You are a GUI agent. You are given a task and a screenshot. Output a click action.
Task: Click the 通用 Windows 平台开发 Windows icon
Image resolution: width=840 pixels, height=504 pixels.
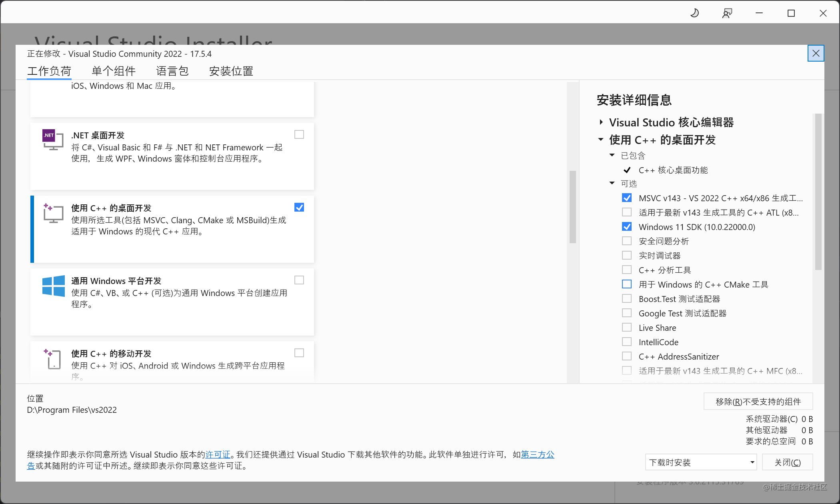tap(53, 286)
